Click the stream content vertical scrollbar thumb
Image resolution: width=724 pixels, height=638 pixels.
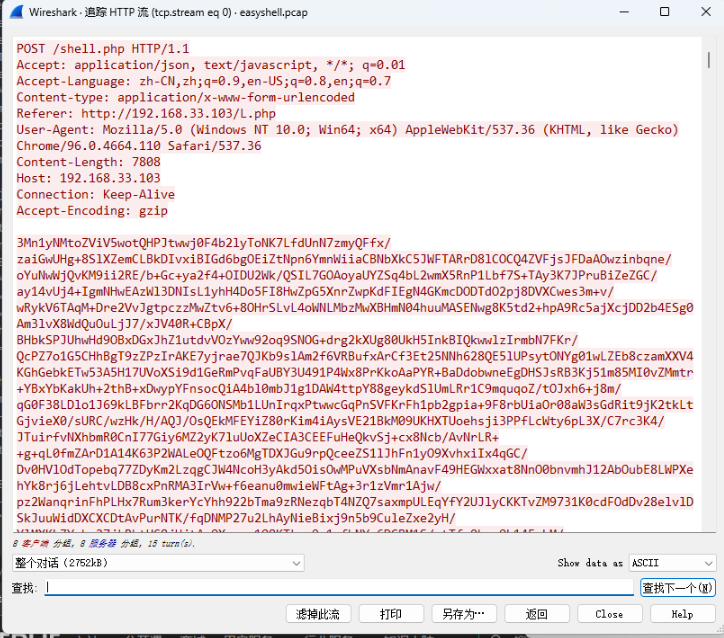(709, 60)
